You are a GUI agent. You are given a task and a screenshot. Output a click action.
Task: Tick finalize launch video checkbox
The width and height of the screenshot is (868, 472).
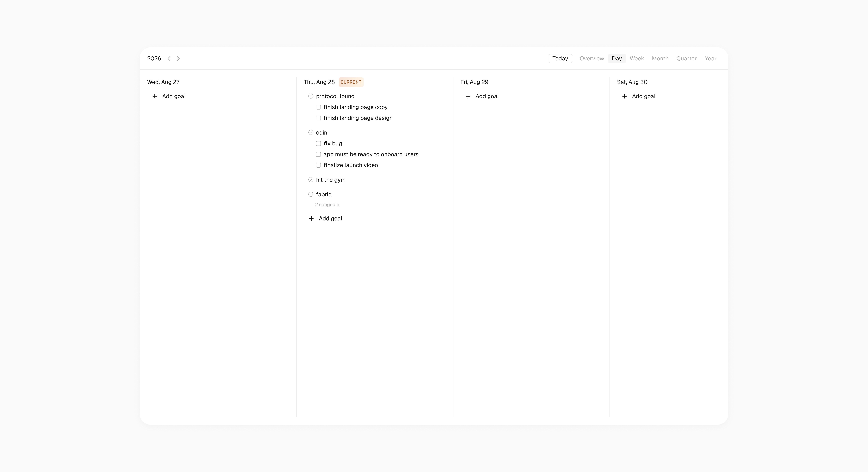click(x=318, y=165)
